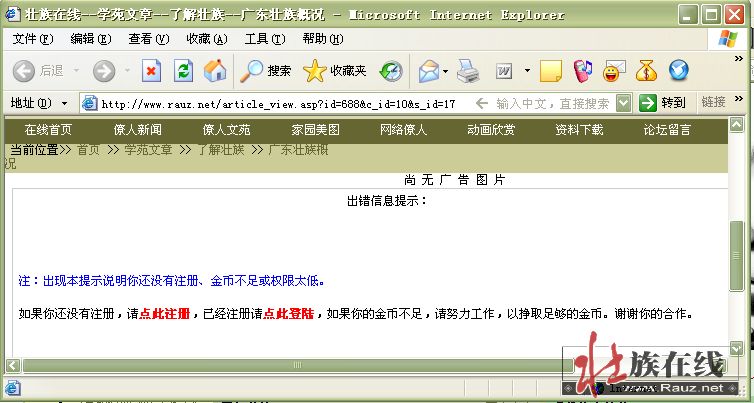The width and height of the screenshot is (754, 403).
Task: Click the Stop loading icon
Action: click(x=151, y=71)
